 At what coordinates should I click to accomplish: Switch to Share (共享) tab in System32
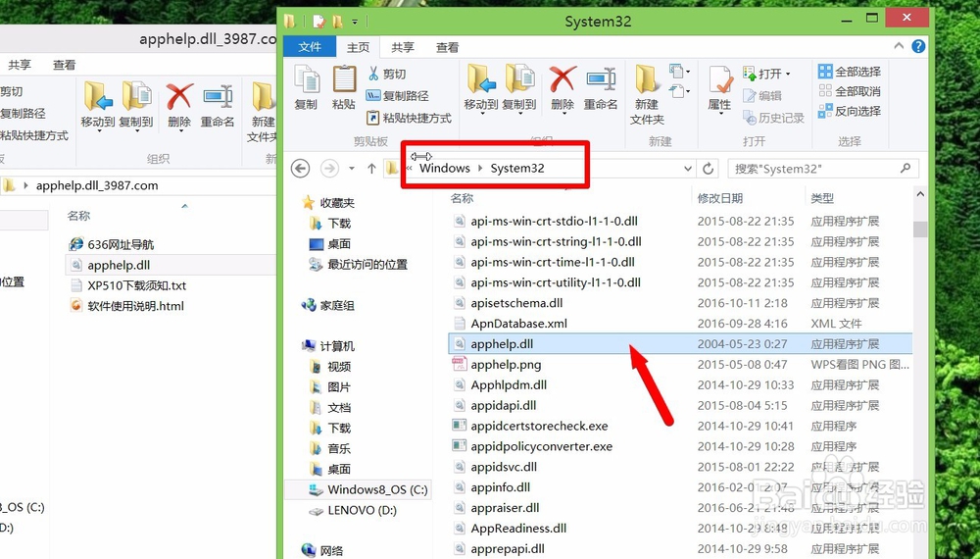coord(403,47)
